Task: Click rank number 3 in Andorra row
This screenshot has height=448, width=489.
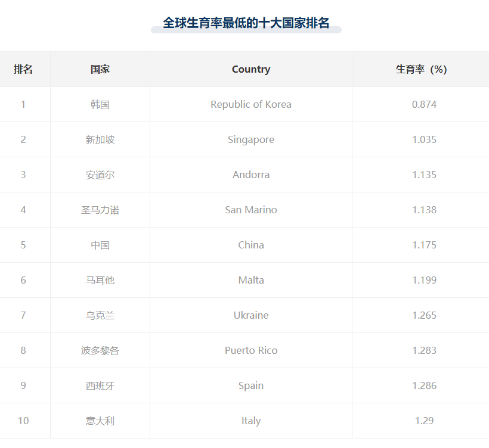Action: pos(23,175)
